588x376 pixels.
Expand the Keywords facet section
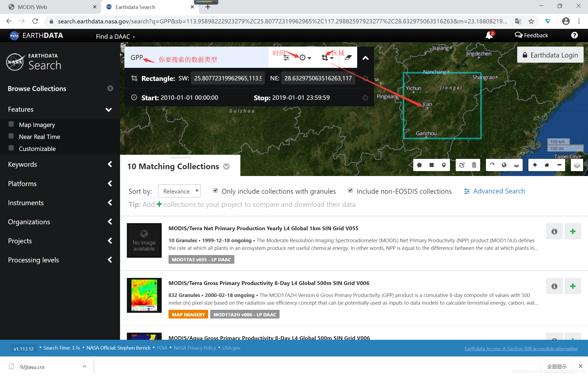pos(60,164)
